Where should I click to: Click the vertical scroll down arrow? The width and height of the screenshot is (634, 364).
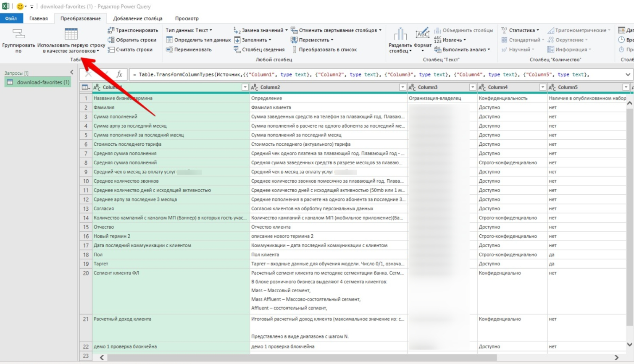click(x=629, y=345)
